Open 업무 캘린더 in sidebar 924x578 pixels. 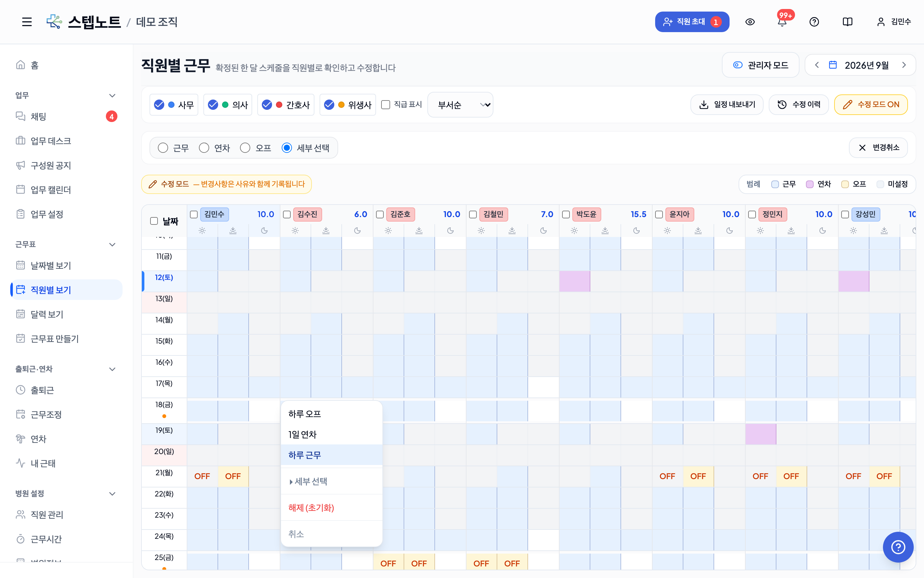(x=66, y=190)
